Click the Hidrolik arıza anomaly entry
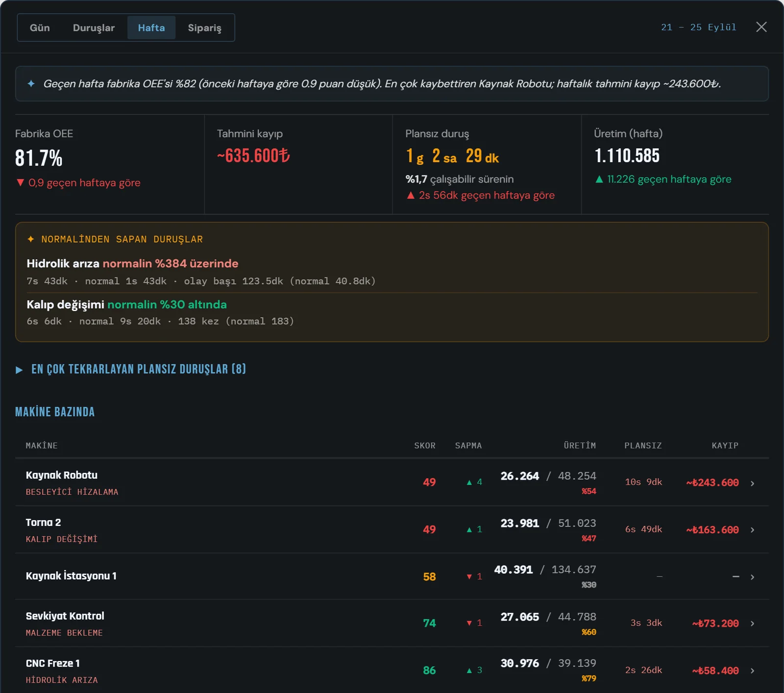The width and height of the screenshot is (784, 693). pyautogui.click(x=392, y=272)
